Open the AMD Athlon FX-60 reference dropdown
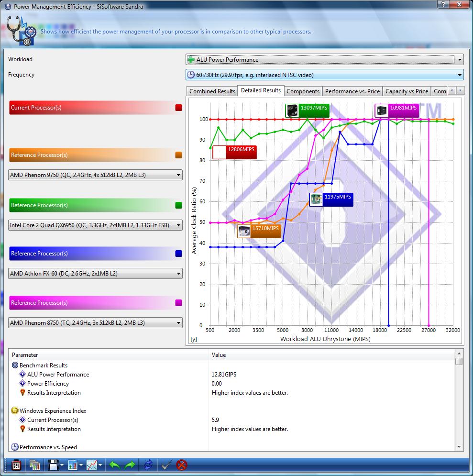 (95, 274)
